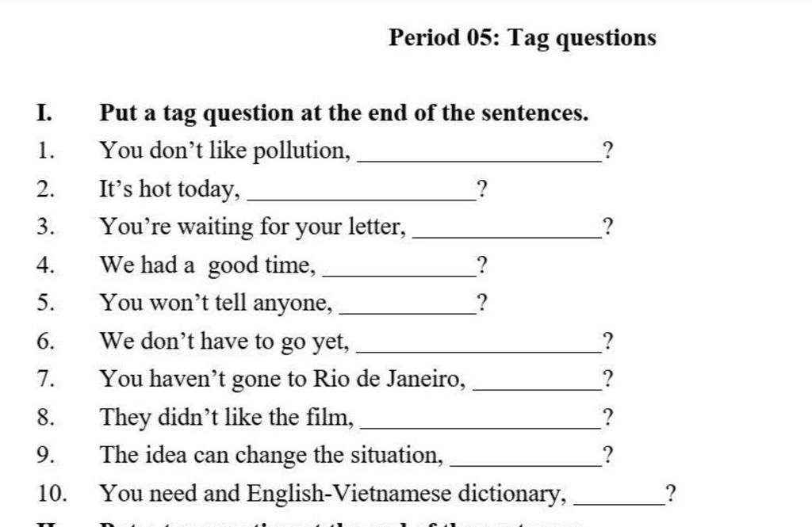Click the title 'Period 05: Tag questions'

523,38
